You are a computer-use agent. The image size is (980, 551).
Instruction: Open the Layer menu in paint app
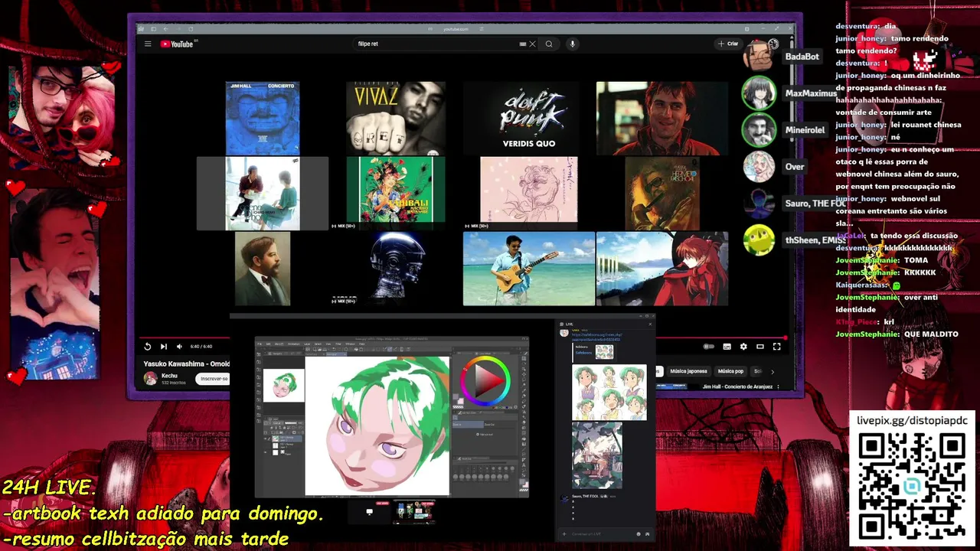306,344
